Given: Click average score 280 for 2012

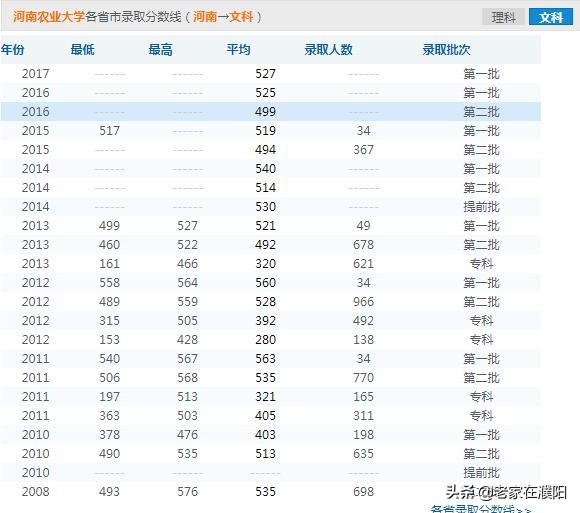Looking at the screenshot, I should coord(266,340).
